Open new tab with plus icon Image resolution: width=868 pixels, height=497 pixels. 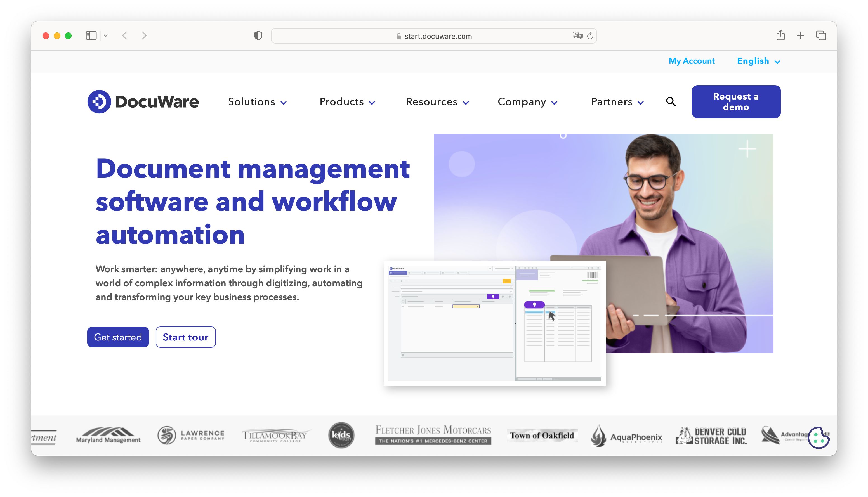coord(800,35)
